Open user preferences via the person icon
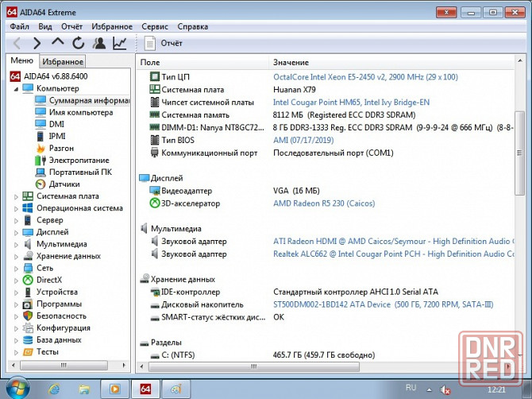 [99, 43]
